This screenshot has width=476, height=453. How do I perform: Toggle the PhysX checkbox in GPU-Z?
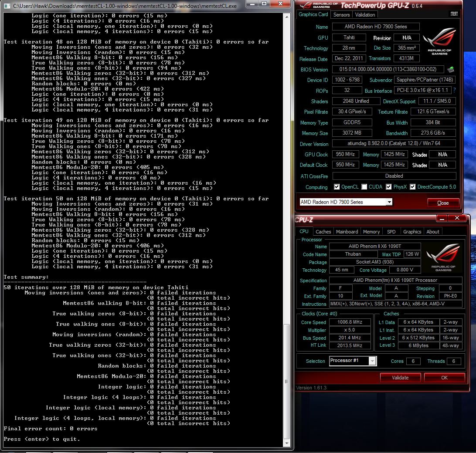pos(388,186)
